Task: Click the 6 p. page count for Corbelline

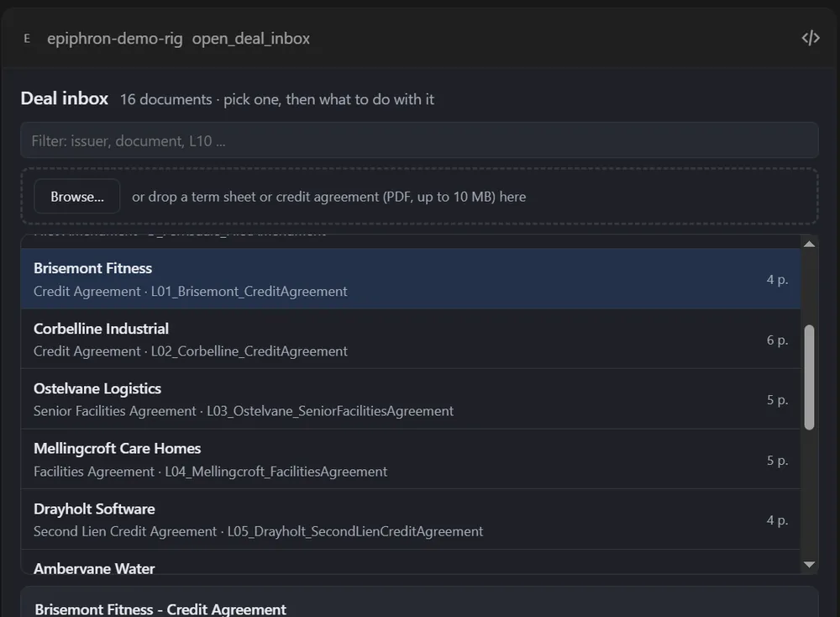Action: [x=777, y=340]
